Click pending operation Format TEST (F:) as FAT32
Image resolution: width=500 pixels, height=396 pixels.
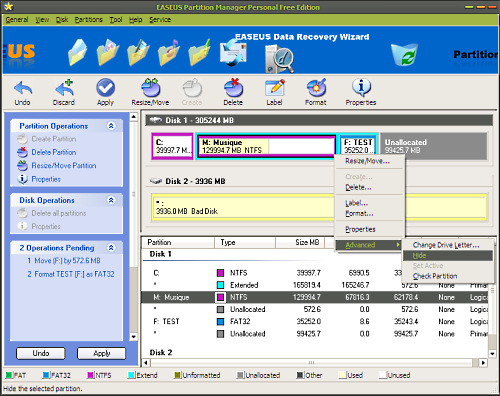coord(71,274)
